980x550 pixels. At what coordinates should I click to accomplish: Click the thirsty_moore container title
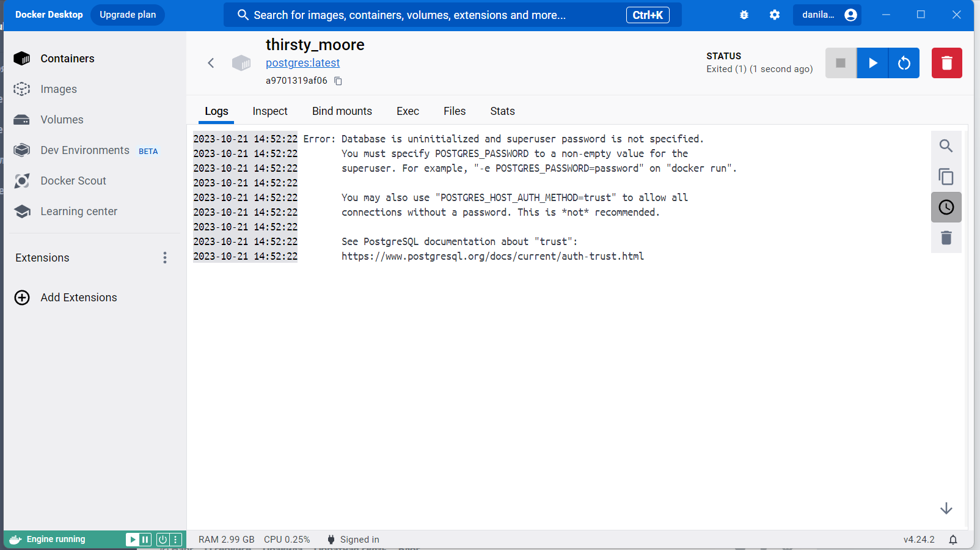coord(315,45)
